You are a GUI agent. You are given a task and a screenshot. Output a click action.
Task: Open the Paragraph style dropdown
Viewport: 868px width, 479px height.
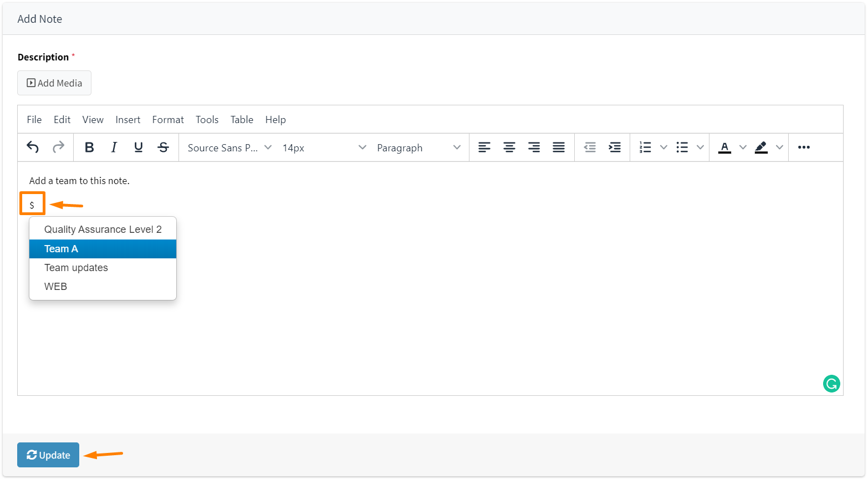click(416, 147)
